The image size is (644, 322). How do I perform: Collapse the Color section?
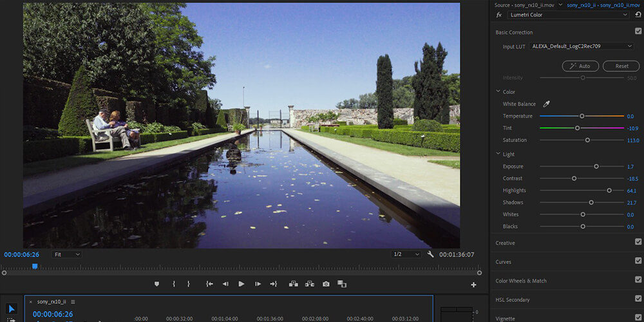[x=498, y=92]
